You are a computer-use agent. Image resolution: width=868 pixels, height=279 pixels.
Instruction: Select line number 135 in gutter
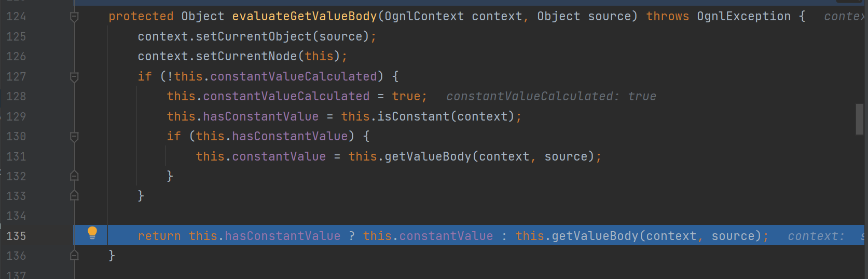[x=16, y=236]
